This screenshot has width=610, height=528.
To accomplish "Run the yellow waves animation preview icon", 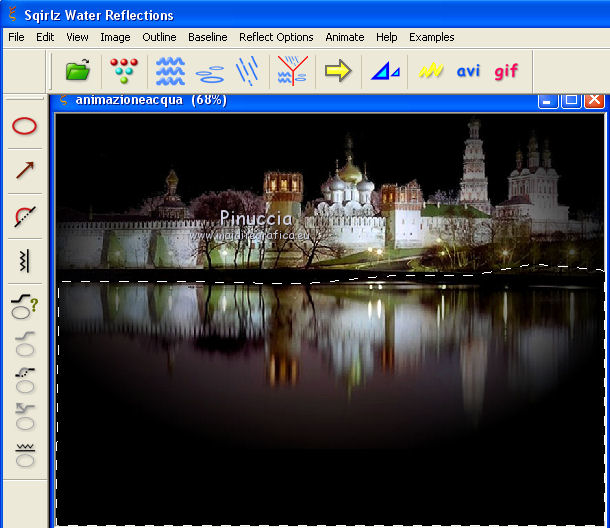I will point(431,71).
